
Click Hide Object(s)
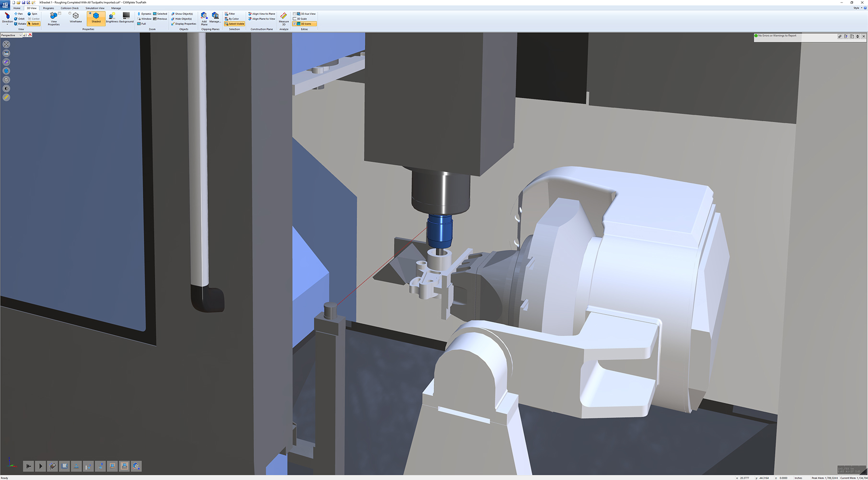click(x=182, y=19)
